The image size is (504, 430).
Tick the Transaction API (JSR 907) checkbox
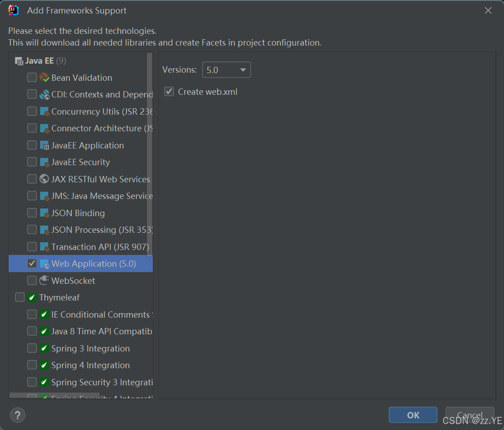tap(32, 247)
